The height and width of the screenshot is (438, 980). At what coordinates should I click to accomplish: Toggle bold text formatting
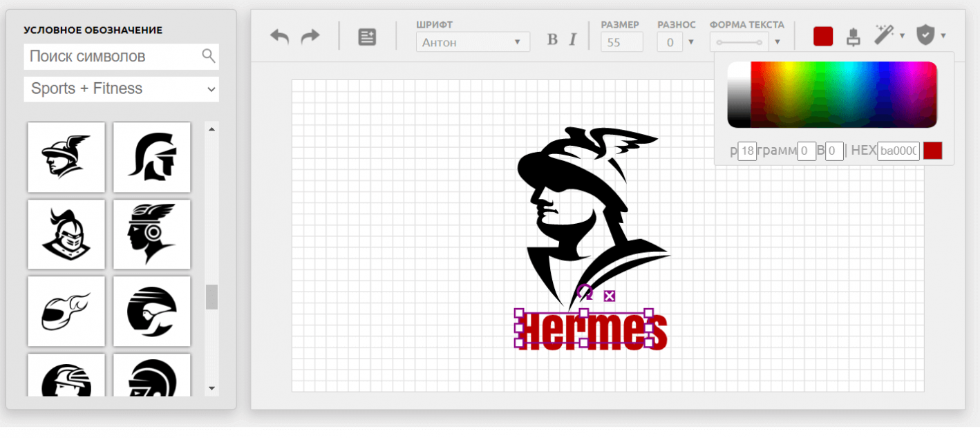point(552,40)
